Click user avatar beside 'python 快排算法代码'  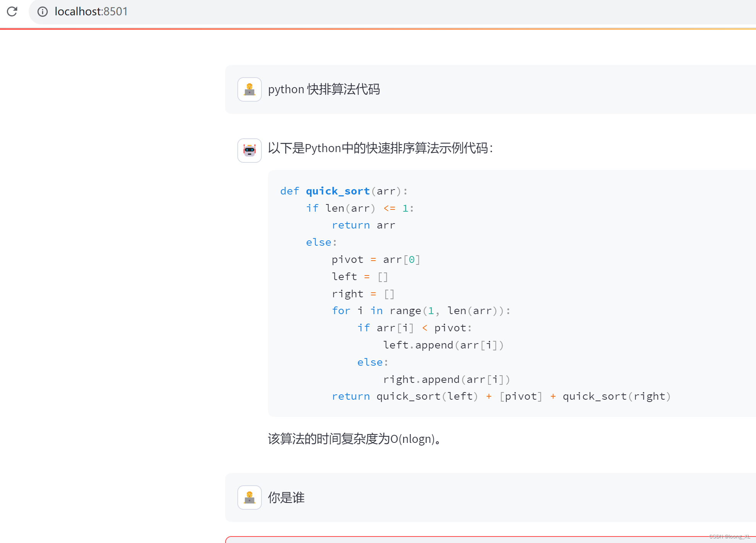[250, 89]
